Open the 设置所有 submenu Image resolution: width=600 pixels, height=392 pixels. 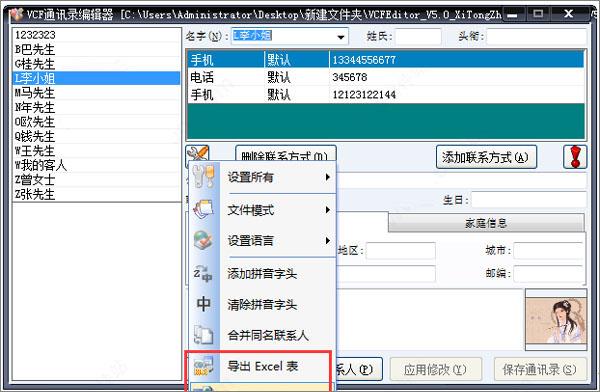(262, 177)
